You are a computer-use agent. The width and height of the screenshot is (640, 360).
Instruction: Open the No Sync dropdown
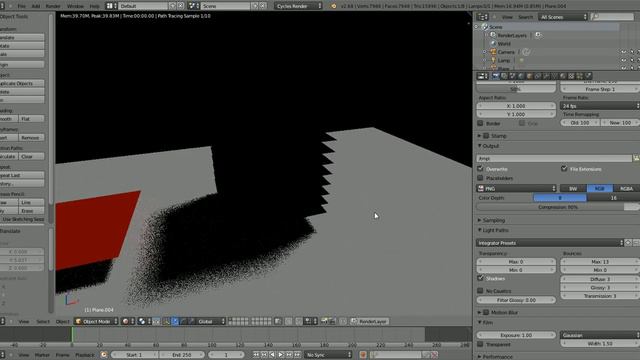point(328,355)
